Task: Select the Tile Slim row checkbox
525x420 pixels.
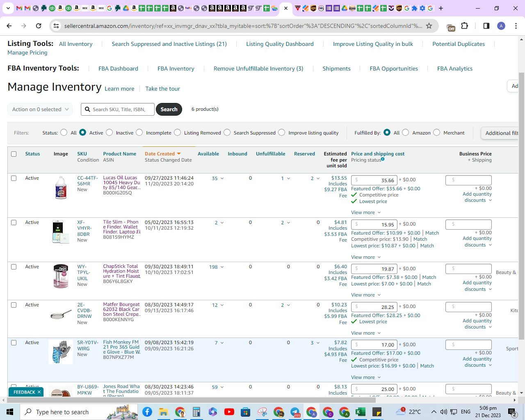Action: (x=14, y=223)
